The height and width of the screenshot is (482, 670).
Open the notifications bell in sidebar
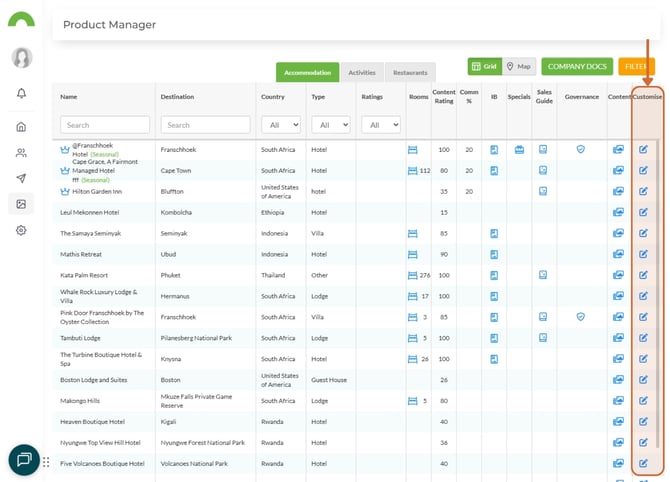(x=21, y=93)
